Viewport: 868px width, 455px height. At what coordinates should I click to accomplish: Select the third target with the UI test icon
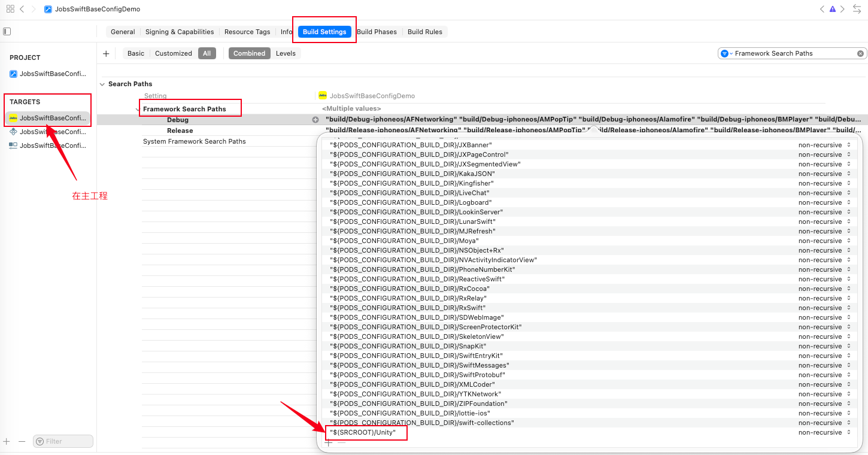click(13, 145)
